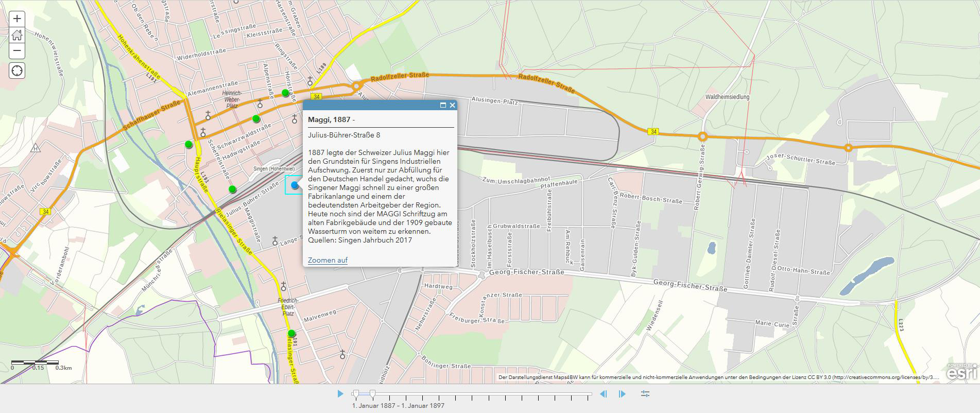Open the Esri logo link
This screenshot has height=413, width=980.
(961, 372)
